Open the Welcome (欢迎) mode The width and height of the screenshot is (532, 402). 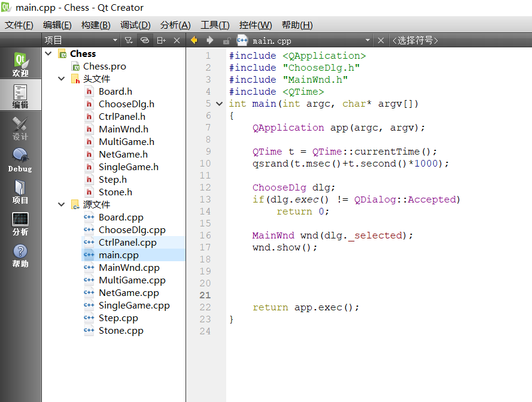pyautogui.click(x=20, y=64)
